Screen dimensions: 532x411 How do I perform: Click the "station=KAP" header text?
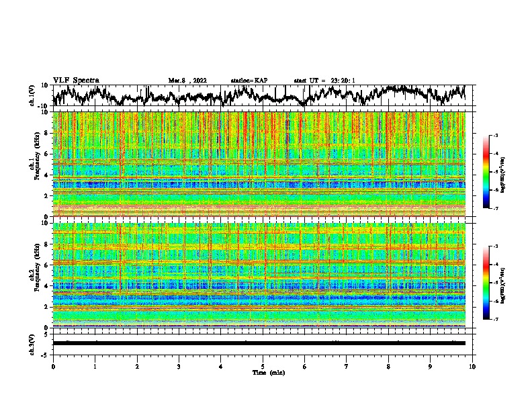pos(249,81)
